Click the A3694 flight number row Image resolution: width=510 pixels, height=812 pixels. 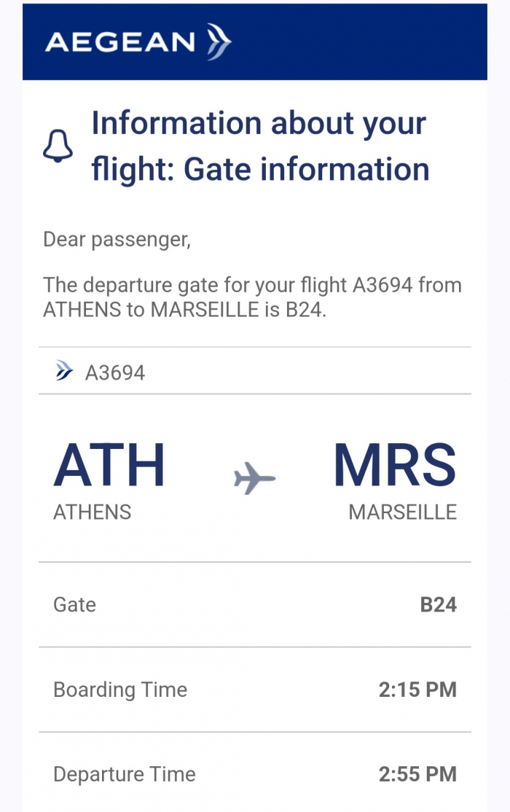tap(255, 371)
